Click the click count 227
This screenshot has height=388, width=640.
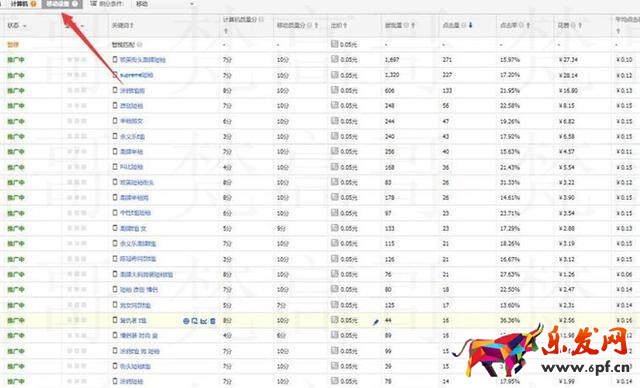click(x=447, y=75)
